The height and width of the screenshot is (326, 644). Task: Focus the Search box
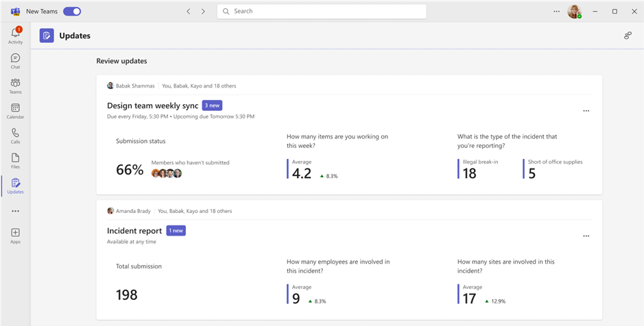click(322, 12)
